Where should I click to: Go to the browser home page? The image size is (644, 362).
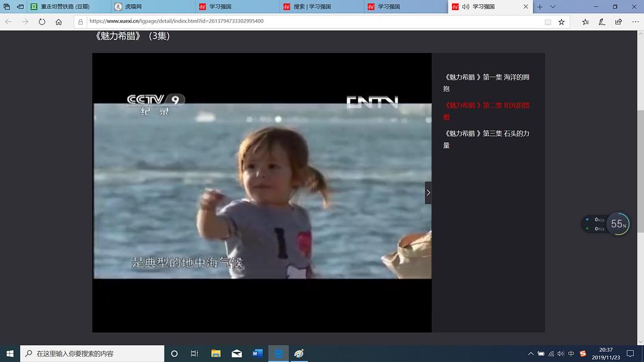pyautogui.click(x=58, y=21)
